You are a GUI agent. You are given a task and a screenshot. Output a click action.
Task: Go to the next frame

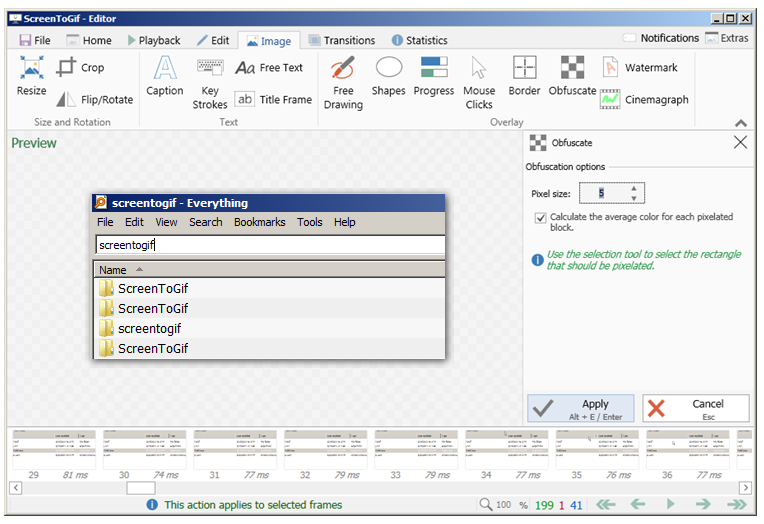(x=703, y=505)
